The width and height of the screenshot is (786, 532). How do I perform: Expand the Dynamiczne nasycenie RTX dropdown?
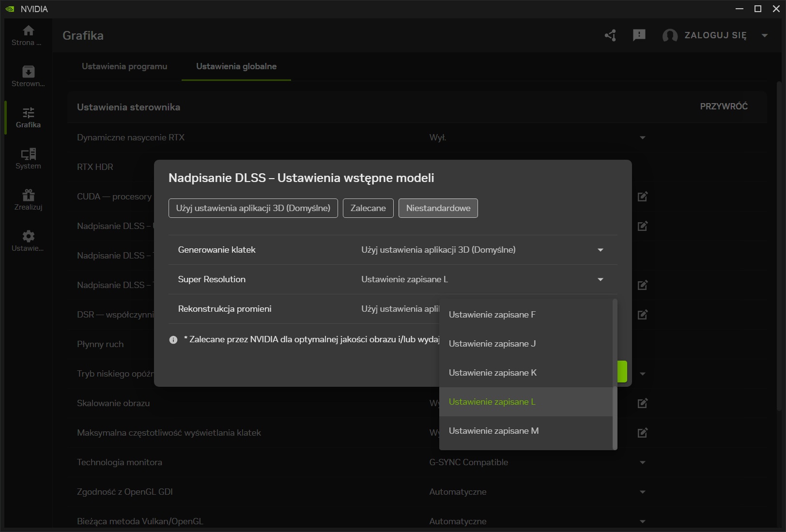click(642, 137)
